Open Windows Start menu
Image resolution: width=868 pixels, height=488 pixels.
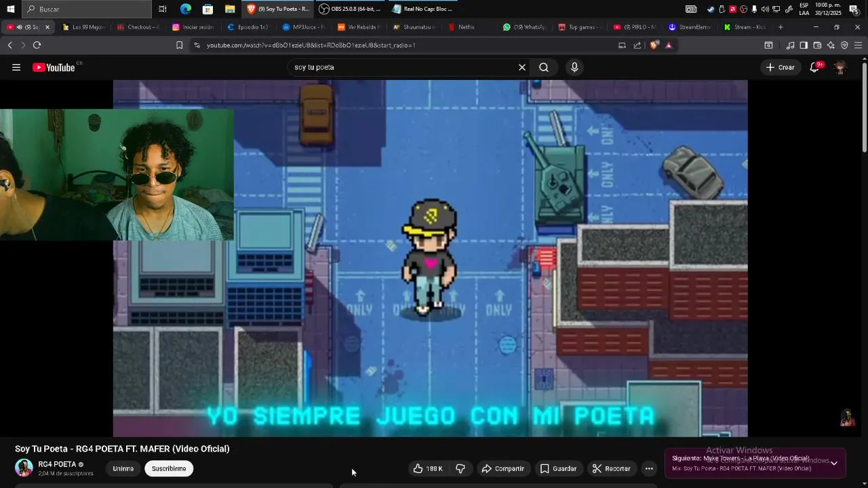10,9
